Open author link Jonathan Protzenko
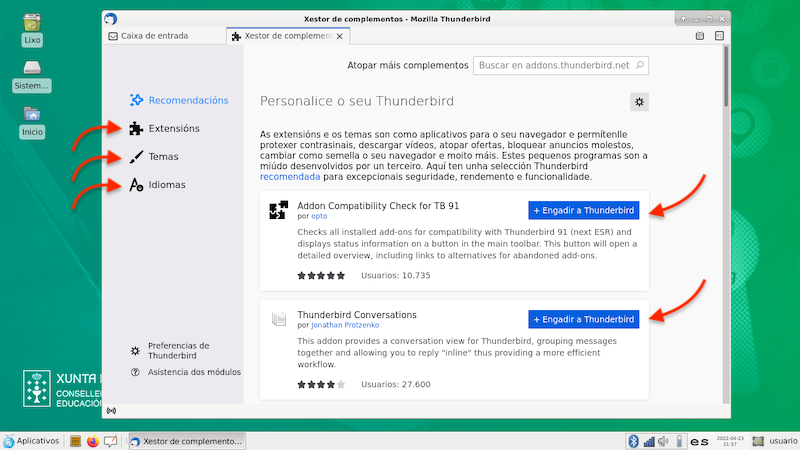The height and width of the screenshot is (450, 800). pos(347,325)
